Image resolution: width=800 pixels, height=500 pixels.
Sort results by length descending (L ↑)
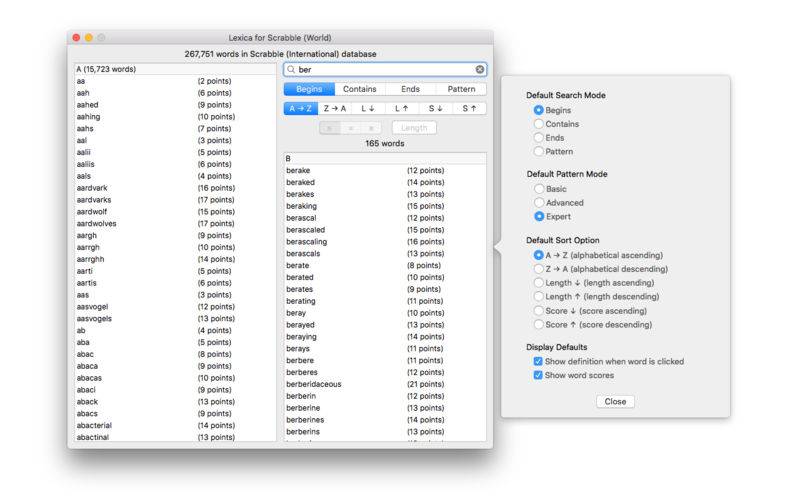[402, 109]
